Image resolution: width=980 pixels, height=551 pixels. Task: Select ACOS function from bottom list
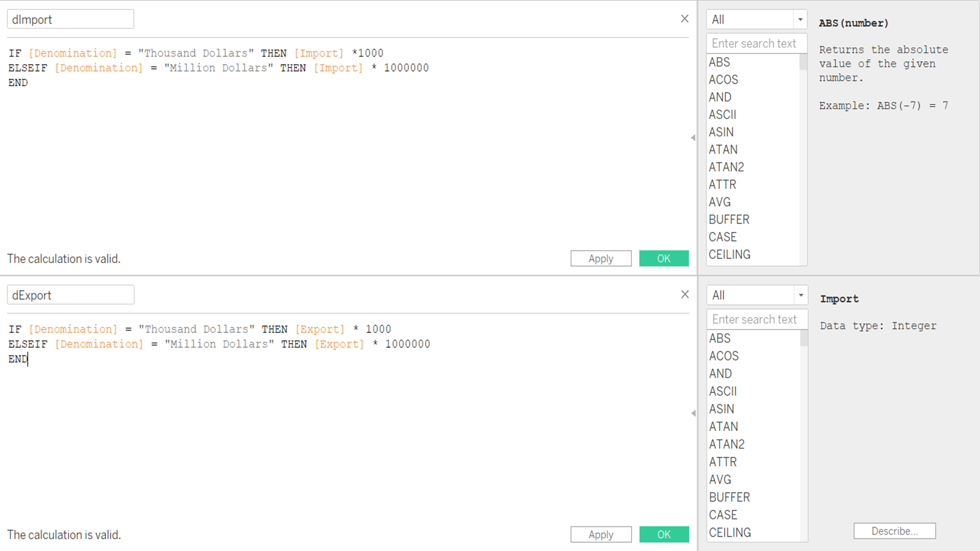[x=723, y=355]
